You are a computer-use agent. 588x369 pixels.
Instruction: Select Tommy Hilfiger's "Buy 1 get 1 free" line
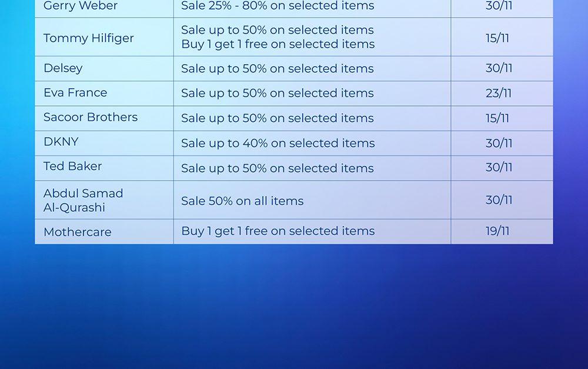click(278, 45)
